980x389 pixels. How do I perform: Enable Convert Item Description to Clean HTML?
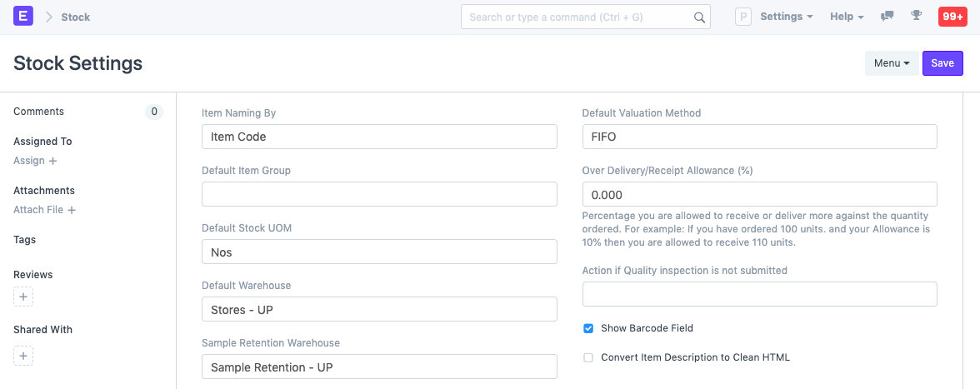(x=588, y=357)
